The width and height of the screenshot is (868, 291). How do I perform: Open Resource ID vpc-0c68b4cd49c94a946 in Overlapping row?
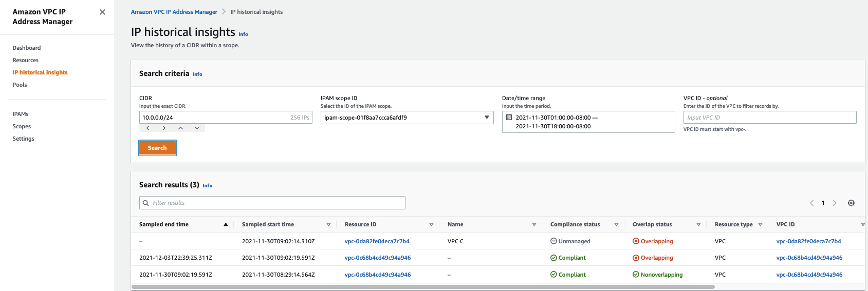[378, 258]
